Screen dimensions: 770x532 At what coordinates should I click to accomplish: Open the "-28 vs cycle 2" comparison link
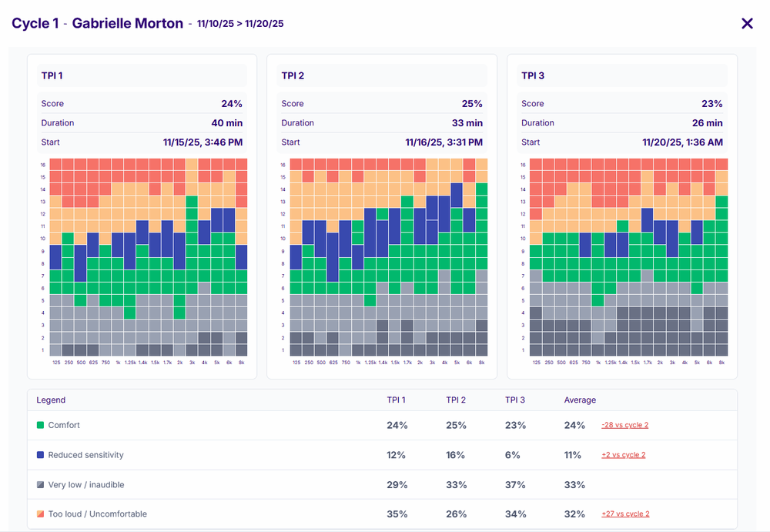point(624,425)
